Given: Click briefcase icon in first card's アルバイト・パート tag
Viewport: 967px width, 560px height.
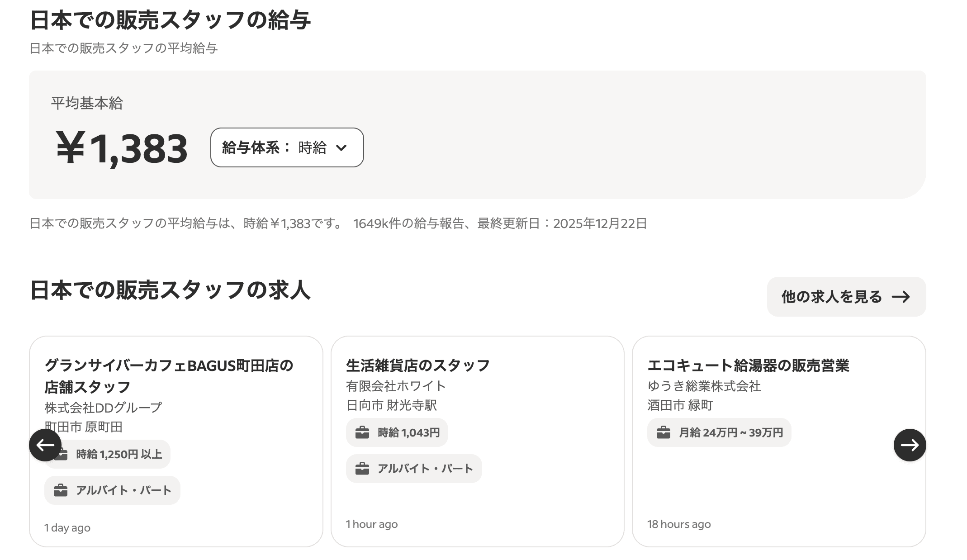Looking at the screenshot, I should [x=61, y=490].
